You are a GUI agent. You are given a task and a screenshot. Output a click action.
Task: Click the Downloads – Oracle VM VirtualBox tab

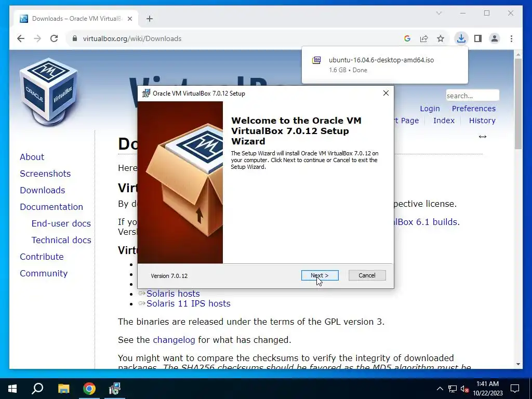tap(76, 19)
